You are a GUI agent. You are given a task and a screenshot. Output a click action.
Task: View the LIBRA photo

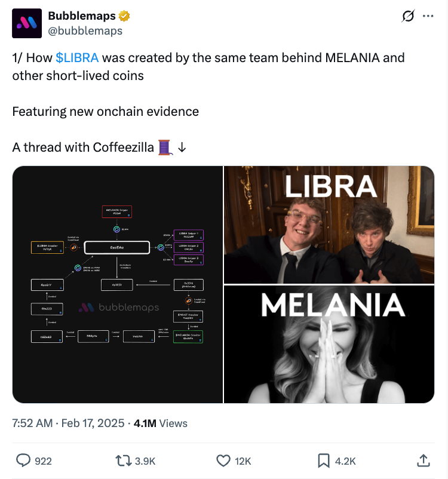pyautogui.click(x=329, y=225)
